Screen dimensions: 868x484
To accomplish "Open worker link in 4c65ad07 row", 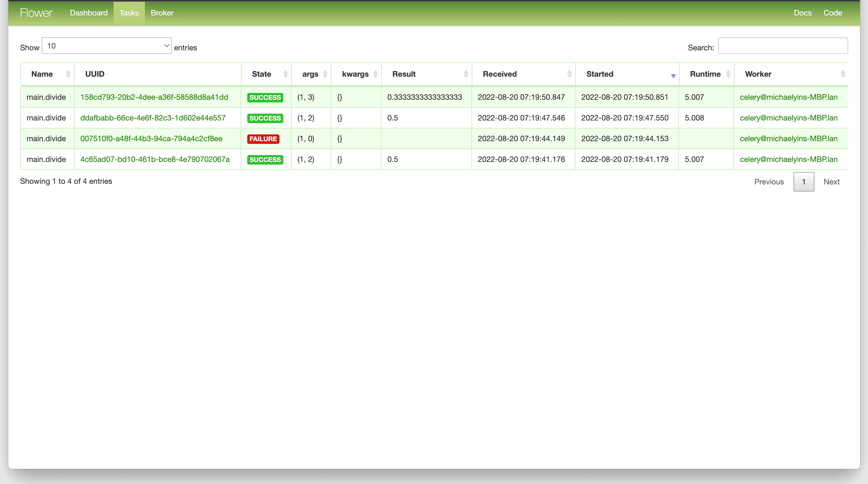I will click(x=788, y=159).
